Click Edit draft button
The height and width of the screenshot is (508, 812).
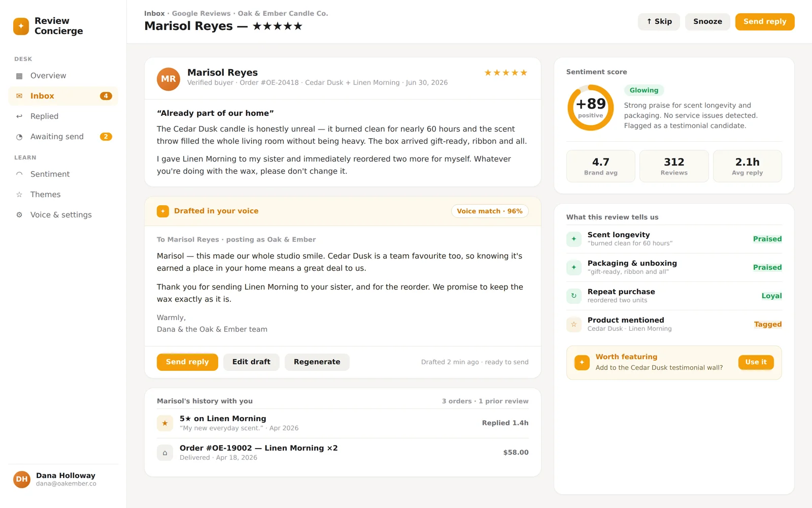coord(251,362)
